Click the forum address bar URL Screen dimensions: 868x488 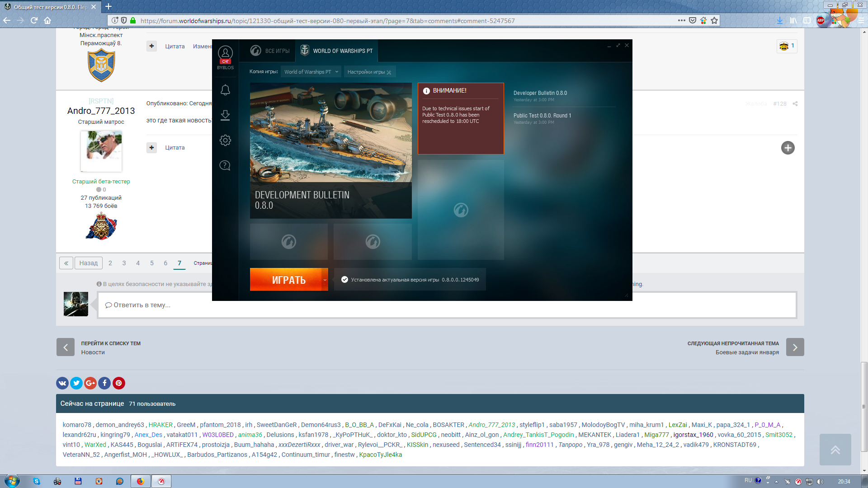coord(328,21)
